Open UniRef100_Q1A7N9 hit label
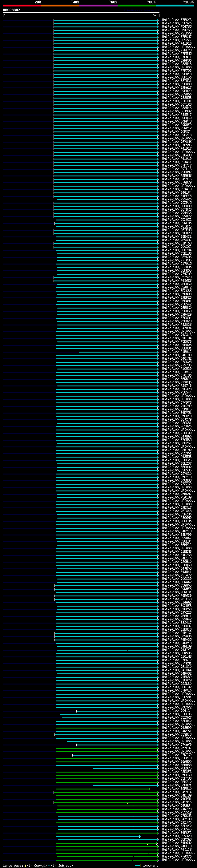197x868 pixels. click(x=177, y=406)
